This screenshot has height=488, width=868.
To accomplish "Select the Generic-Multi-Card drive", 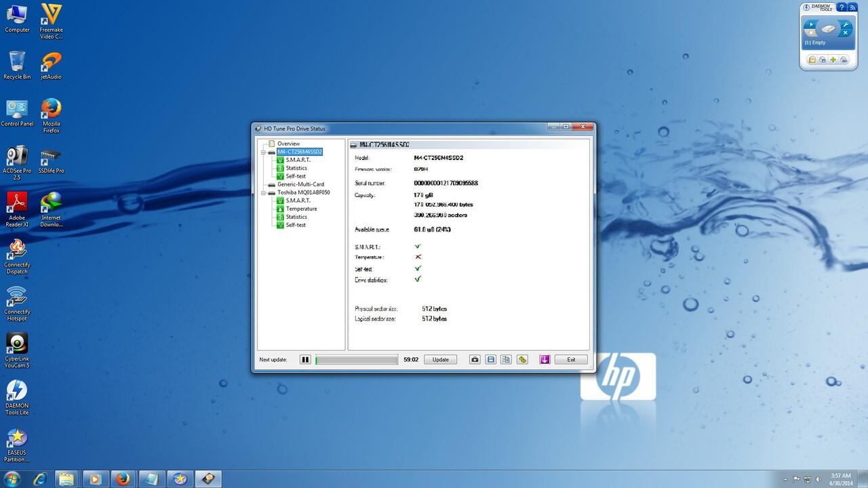I will click(x=300, y=184).
